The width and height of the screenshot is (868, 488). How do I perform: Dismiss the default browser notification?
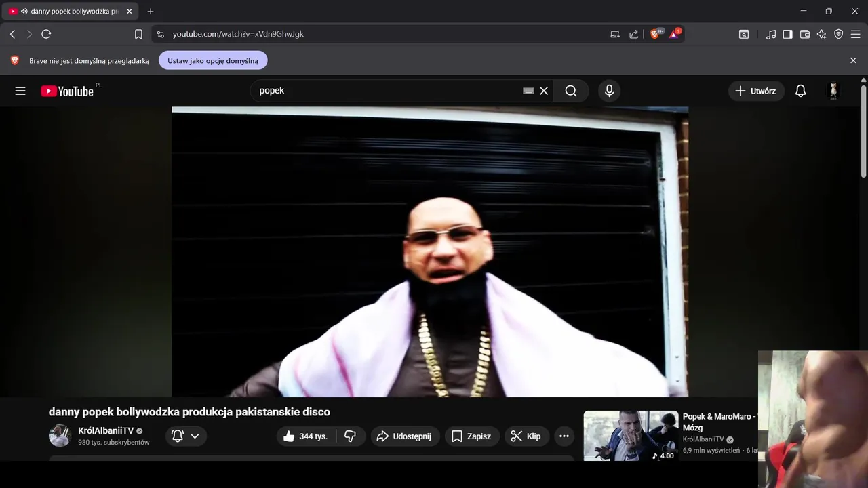tap(853, 60)
